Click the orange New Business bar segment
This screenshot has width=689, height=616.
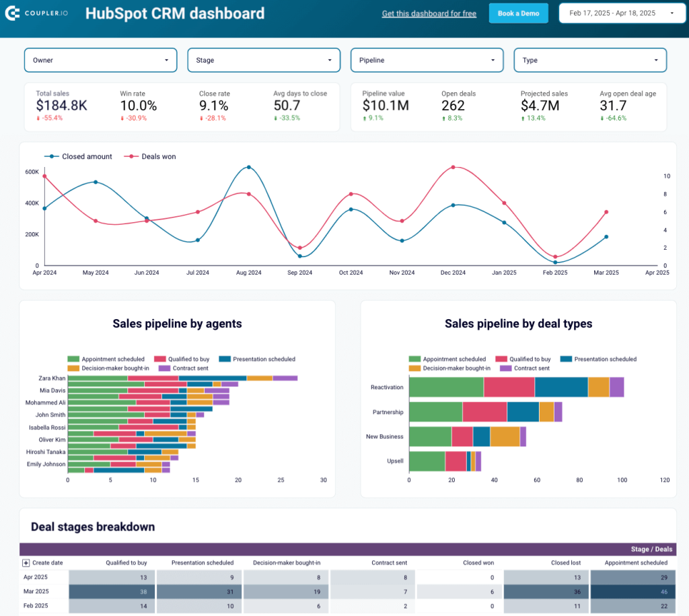click(505, 437)
